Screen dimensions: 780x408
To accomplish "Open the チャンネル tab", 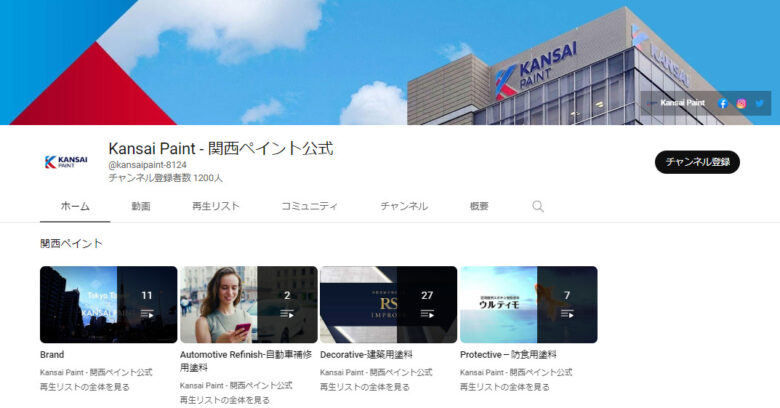I will (x=404, y=206).
